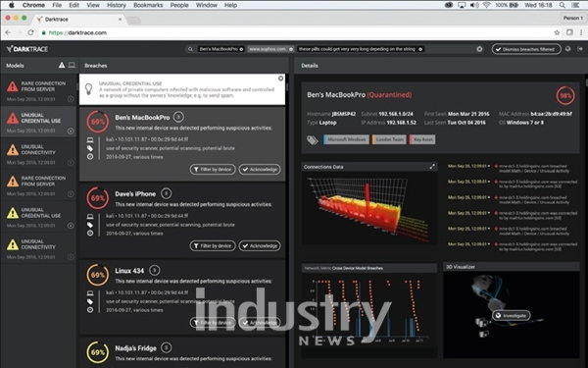Viewport: 588px width, 368px height.
Task: Click the search magnifier icon in Darktrace bar
Action: click(x=190, y=49)
